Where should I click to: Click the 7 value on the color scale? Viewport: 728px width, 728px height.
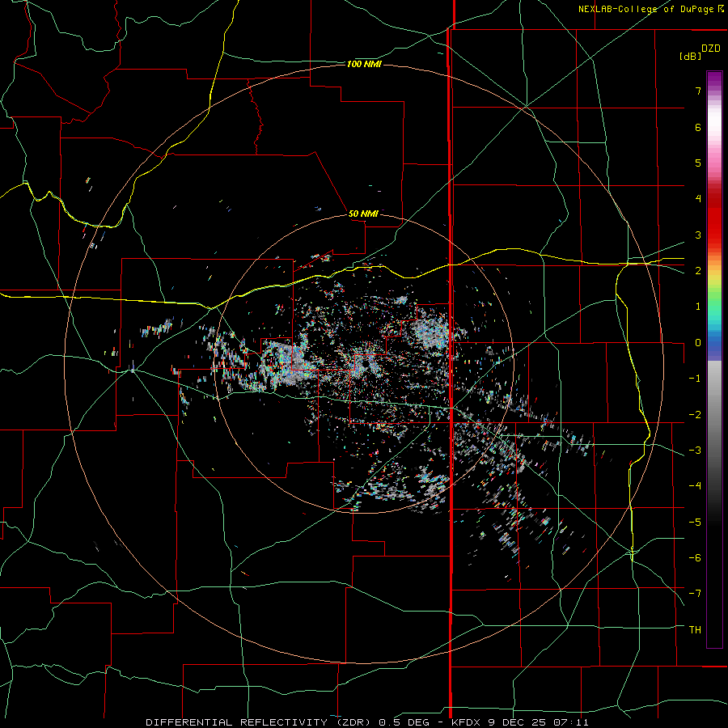click(698, 91)
